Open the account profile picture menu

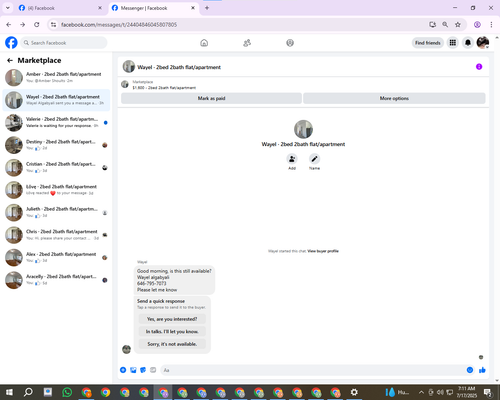[x=483, y=43]
